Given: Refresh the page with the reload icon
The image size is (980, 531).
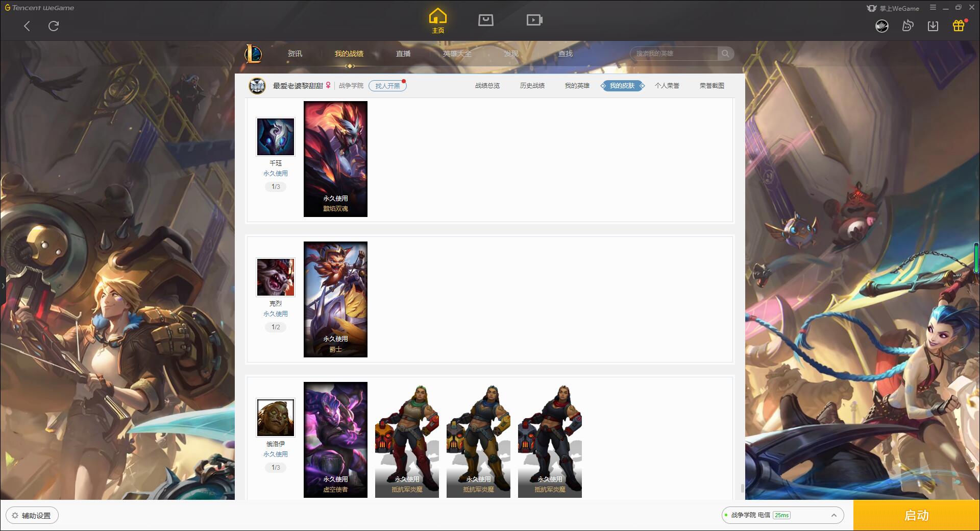Looking at the screenshot, I should coord(54,26).
